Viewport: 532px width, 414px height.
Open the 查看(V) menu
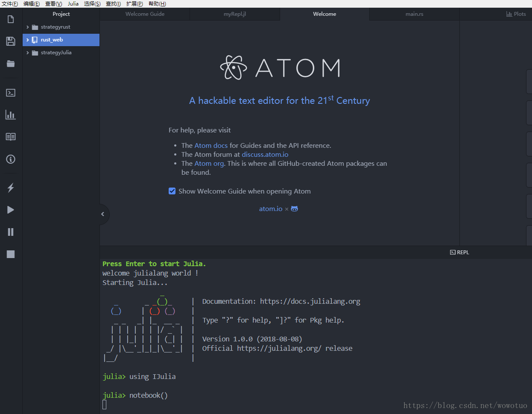coord(54,4)
